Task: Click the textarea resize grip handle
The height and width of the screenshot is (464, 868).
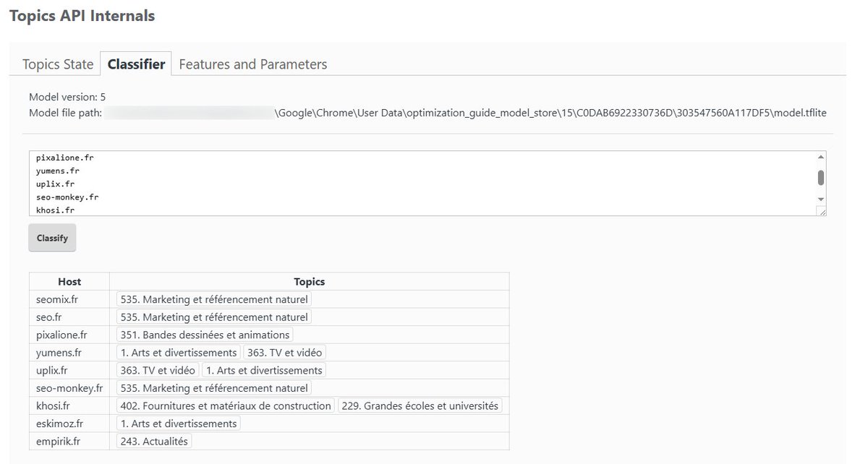Action: (x=821, y=210)
